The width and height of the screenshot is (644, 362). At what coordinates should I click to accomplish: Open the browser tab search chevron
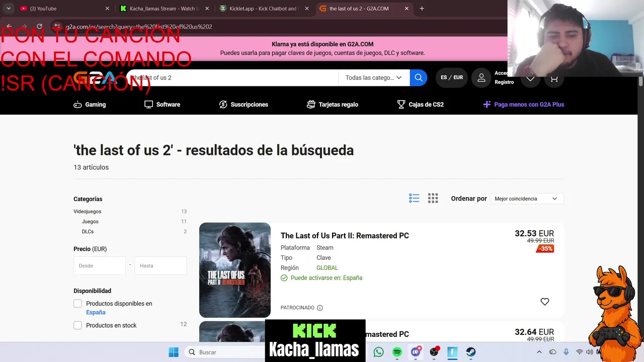9,9
